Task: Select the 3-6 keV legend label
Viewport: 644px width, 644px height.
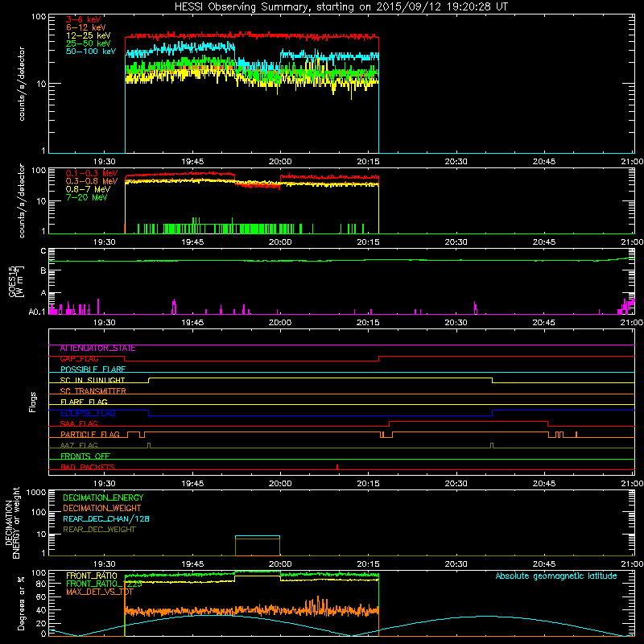Action: click(x=84, y=19)
